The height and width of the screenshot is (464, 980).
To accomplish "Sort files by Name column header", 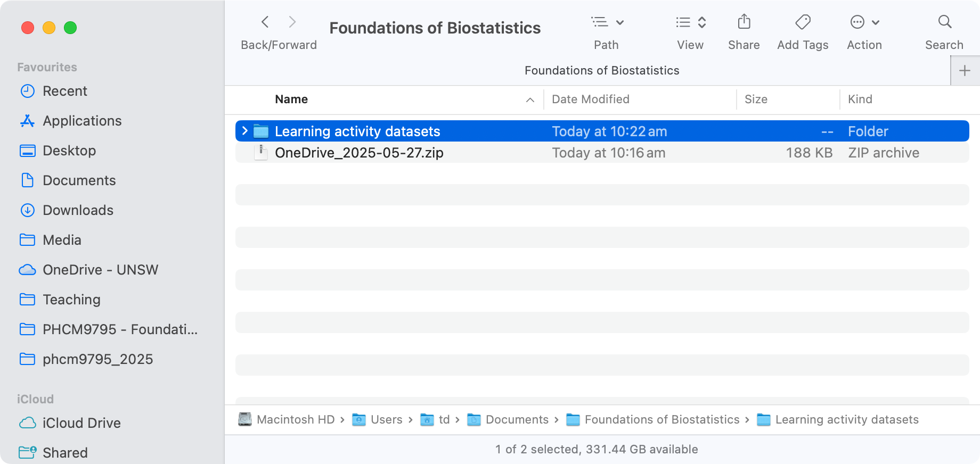I will pyautogui.click(x=291, y=100).
